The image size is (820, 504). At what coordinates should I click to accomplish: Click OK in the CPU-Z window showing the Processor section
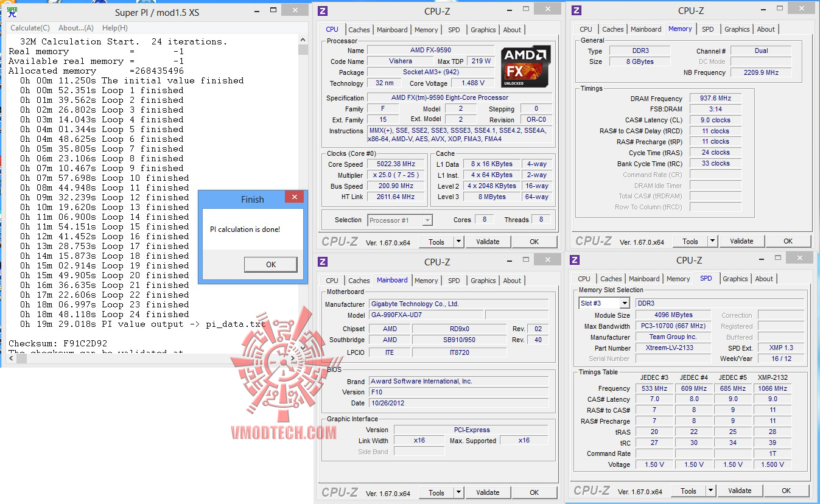pos(534,242)
